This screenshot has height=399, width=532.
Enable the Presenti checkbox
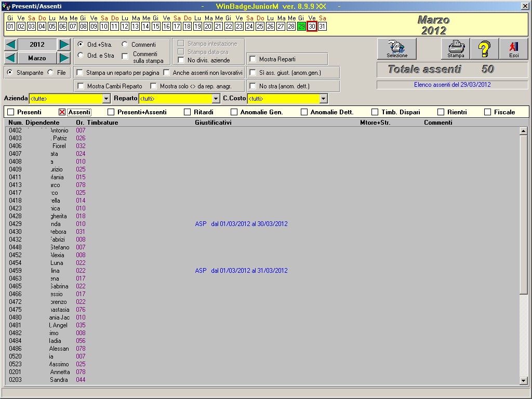(10, 111)
